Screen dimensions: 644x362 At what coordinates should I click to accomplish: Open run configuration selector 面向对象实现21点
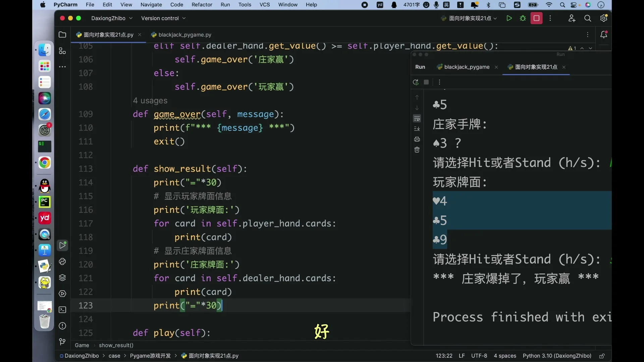click(x=469, y=18)
